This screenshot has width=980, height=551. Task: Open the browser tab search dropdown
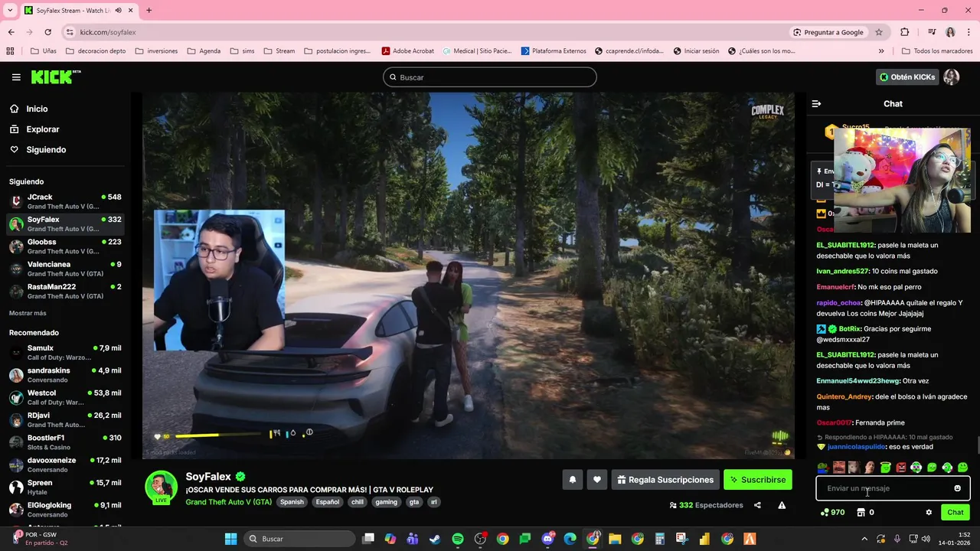[x=11, y=10]
